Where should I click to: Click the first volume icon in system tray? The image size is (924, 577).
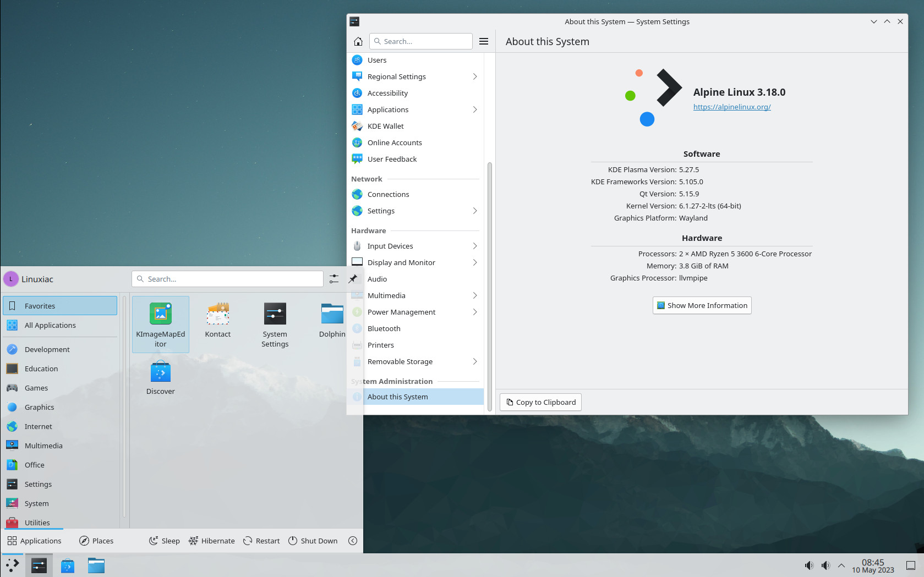[808, 565]
